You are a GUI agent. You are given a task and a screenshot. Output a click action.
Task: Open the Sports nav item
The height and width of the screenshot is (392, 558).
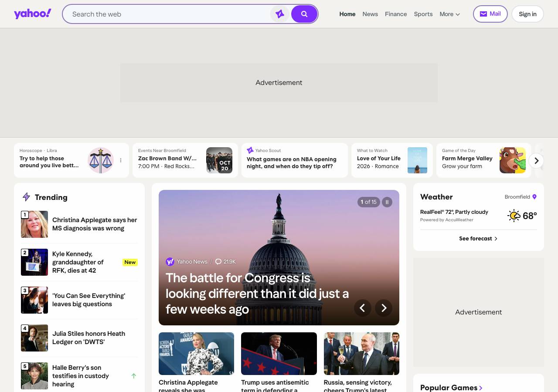point(423,14)
